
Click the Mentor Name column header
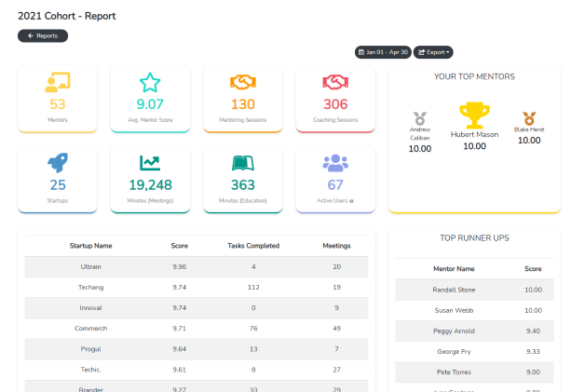[454, 268]
